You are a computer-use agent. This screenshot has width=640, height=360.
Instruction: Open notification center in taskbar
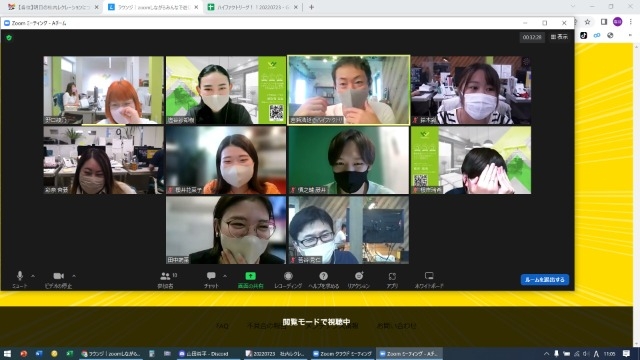[627, 353]
